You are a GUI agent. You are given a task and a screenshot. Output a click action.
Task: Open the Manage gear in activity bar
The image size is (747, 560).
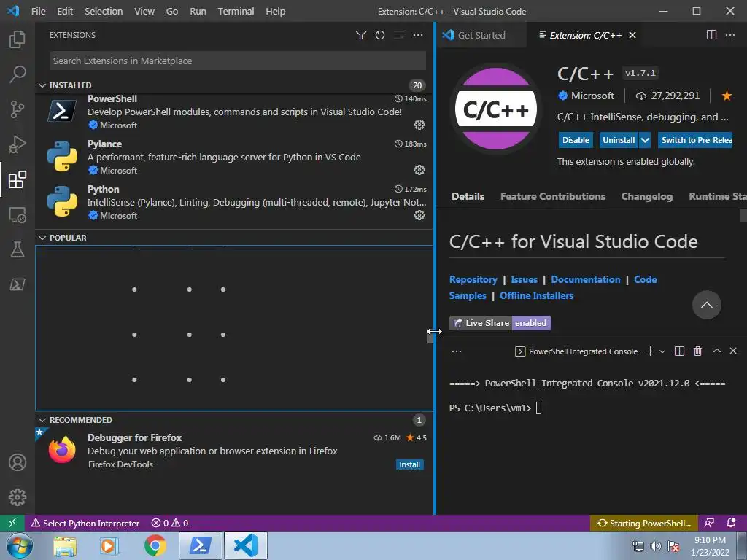(x=18, y=497)
